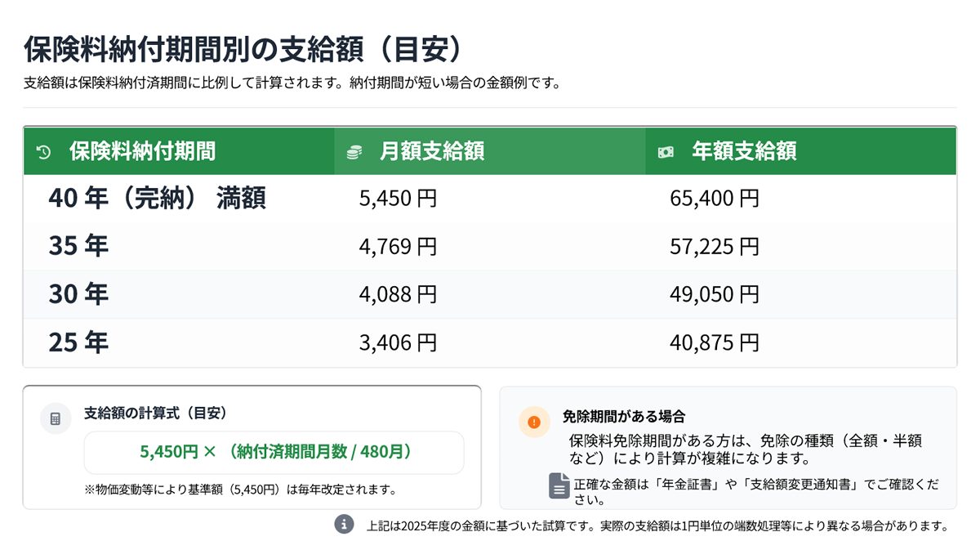Click the 65,400円 yearly amount cell
Image resolution: width=980 pixels, height=550 pixels.
(715, 199)
